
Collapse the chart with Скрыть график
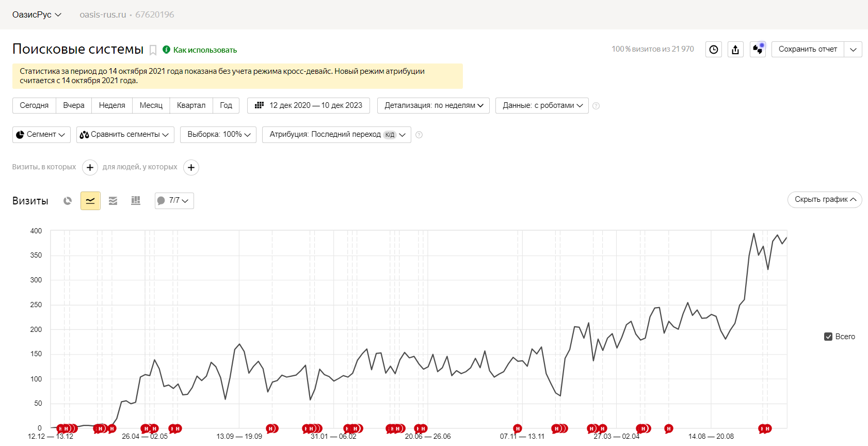[825, 200]
